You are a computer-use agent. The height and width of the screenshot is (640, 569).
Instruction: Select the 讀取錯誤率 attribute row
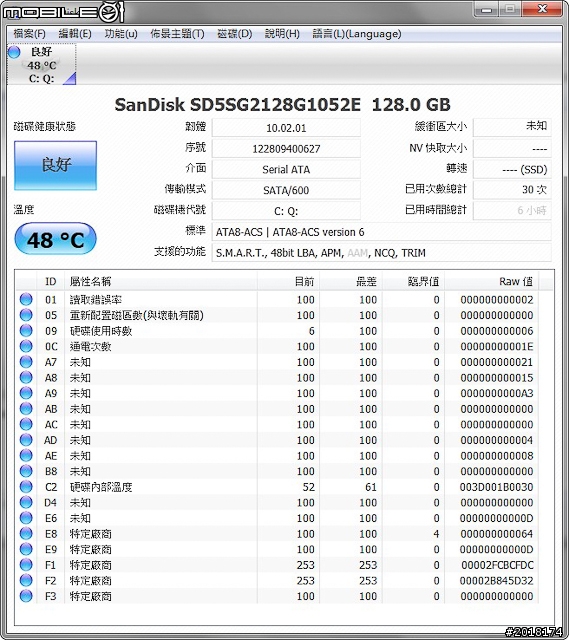click(278, 299)
